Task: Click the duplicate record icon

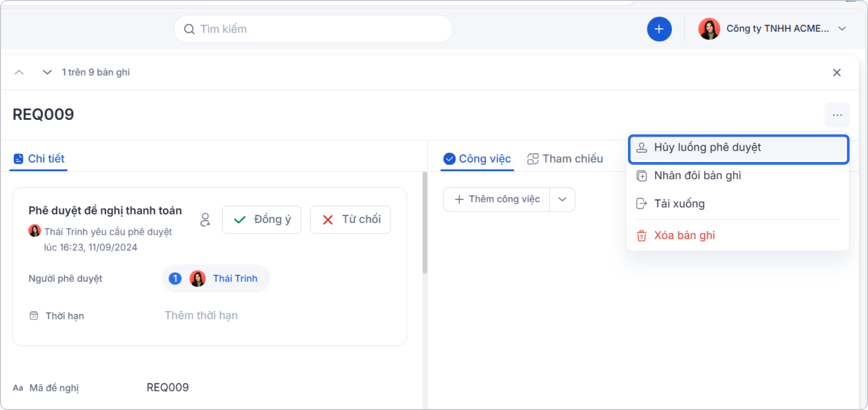Action: point(642,176)
